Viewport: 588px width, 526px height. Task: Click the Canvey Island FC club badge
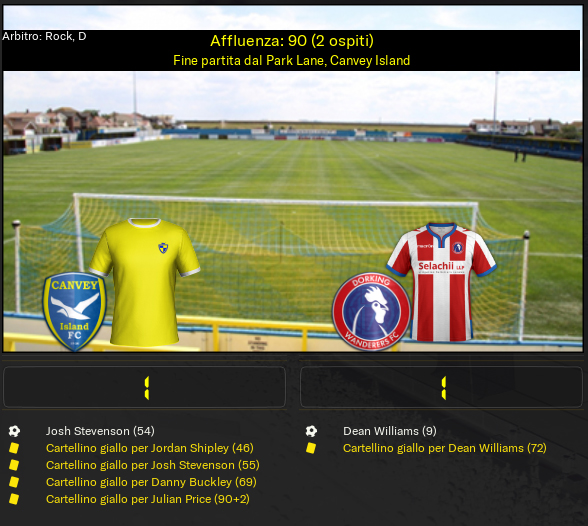pos(75,312)
